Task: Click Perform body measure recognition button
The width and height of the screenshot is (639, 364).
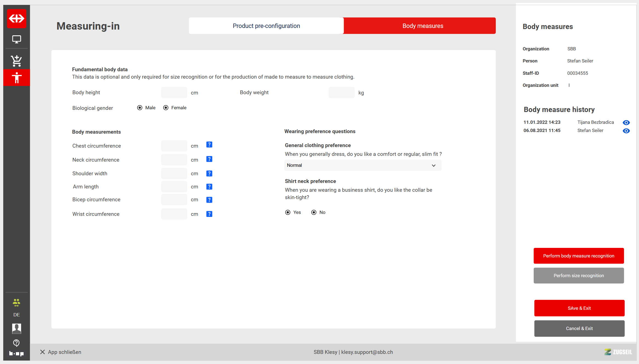Action: pos(579,256)
